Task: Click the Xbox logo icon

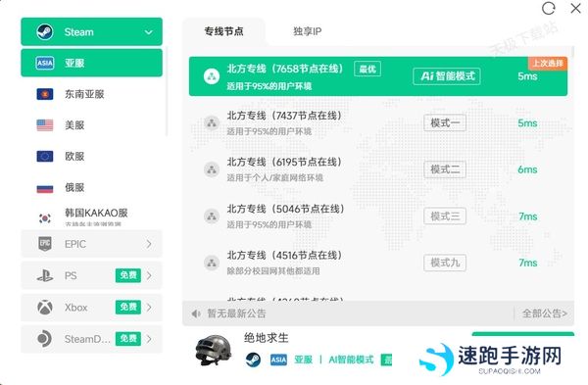Action: (x=45, y=308)
